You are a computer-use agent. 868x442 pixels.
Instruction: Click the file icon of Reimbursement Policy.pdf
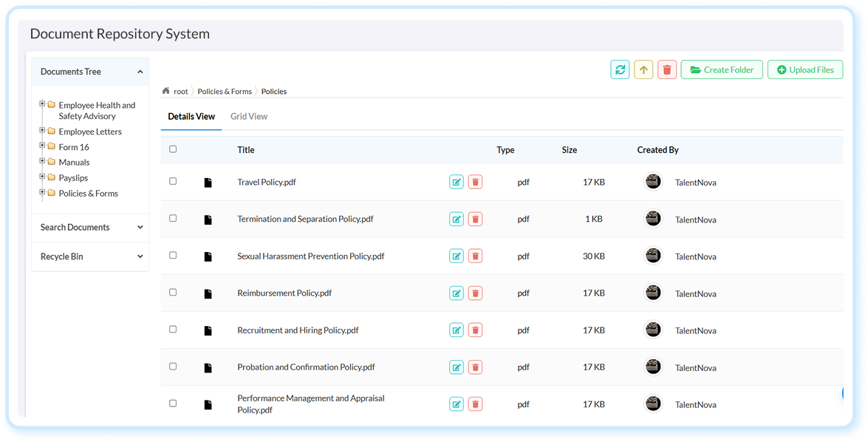(208, 293)
